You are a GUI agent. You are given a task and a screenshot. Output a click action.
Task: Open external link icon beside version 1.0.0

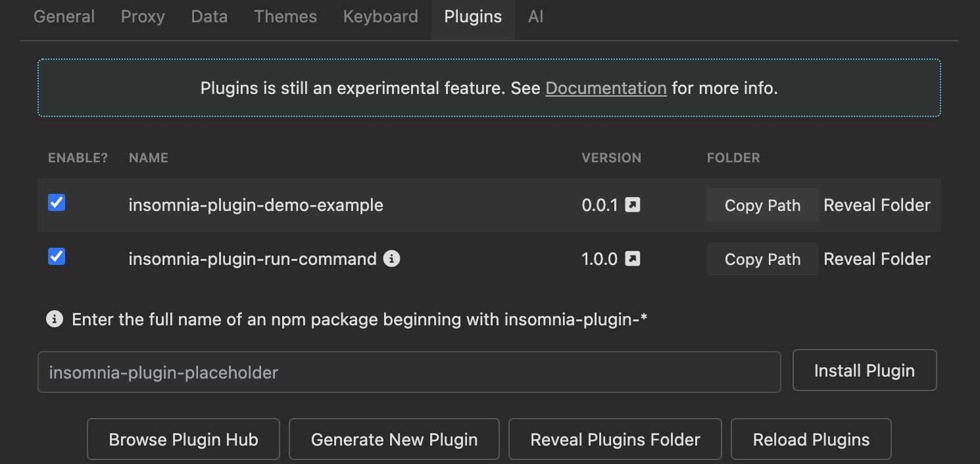point(632,259)
